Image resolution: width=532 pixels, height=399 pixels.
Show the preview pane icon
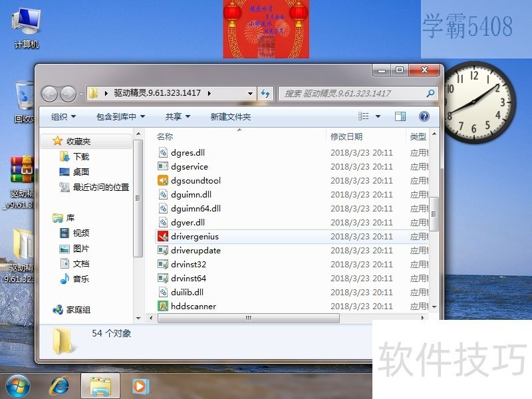[x=400, y=117]
